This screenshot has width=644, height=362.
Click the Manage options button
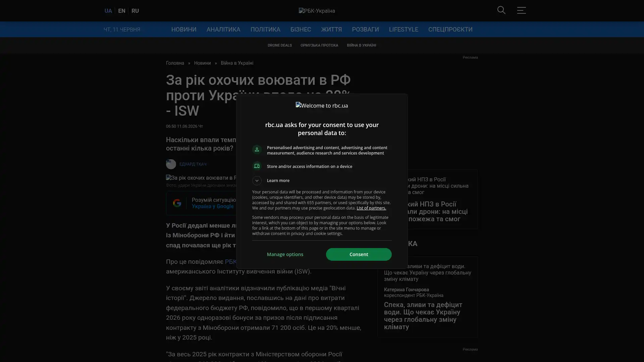coord(285,254)
